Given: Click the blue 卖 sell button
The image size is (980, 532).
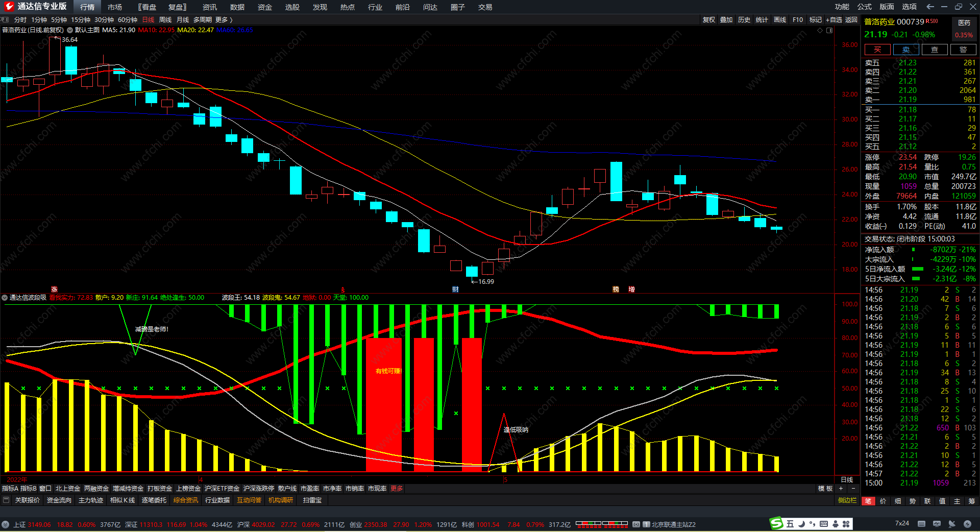Looking at the screenshot, I should coord(906,50).
